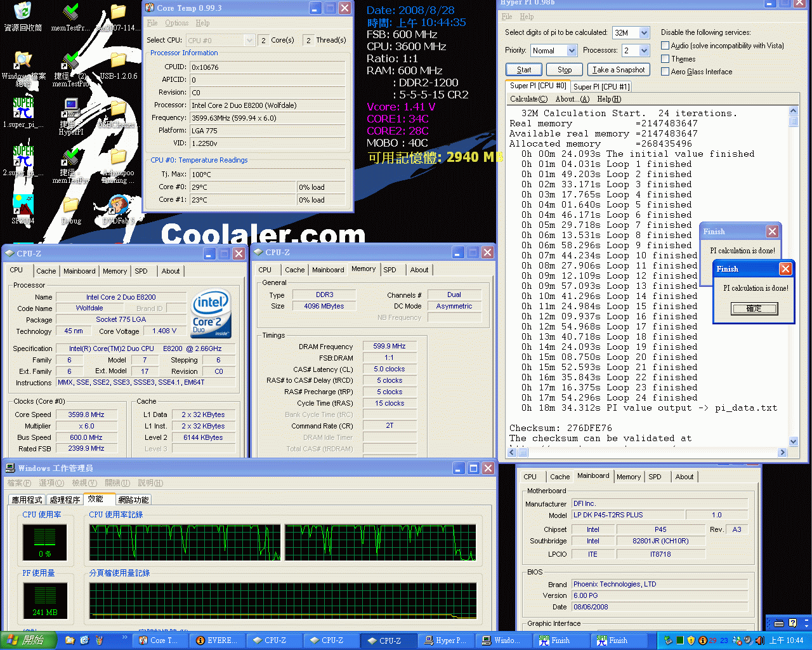
Task: Switch to Core Temp via taskbar button
Action: (160, 640)
